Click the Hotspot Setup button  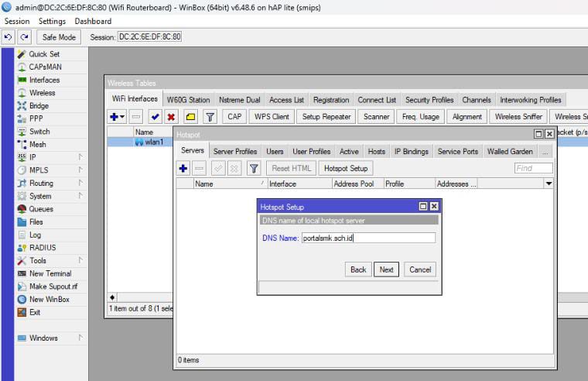[x=346, y=169]
